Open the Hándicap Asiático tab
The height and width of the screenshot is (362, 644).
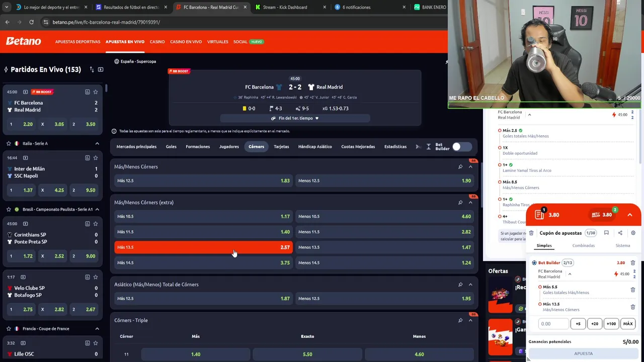click(x=315, y=147)
